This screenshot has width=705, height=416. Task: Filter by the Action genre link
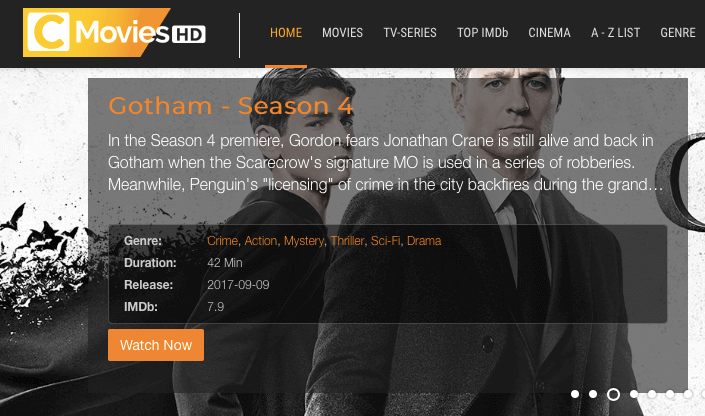point(261,241)
